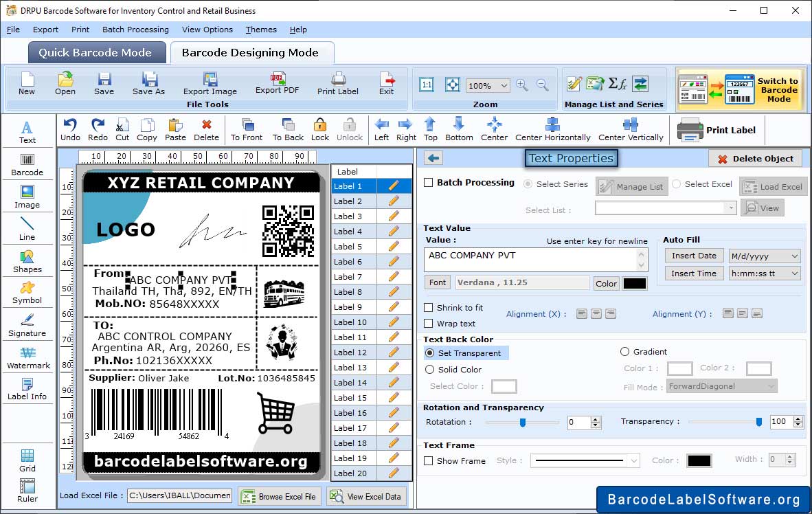Delete selected object from toolbar
Viewport: 812px width, 514px height.
(x=206, y=130)
